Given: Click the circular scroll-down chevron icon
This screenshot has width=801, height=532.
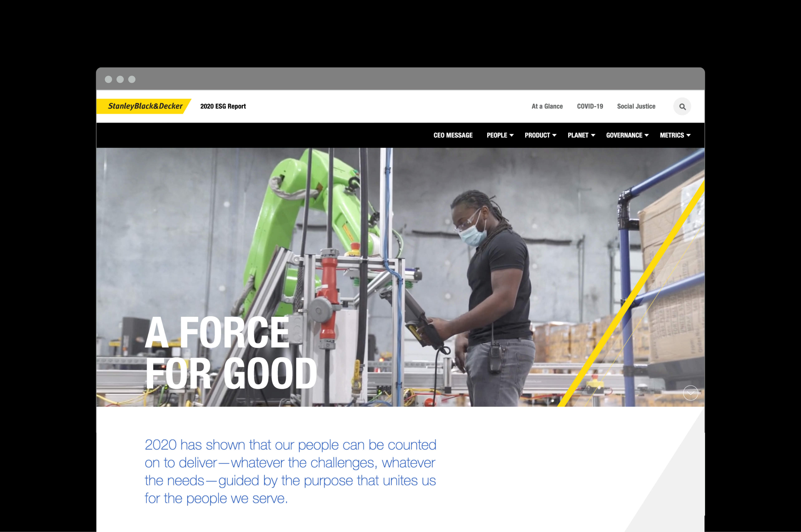Looking at the screenshot, I should tap(690, 393).
